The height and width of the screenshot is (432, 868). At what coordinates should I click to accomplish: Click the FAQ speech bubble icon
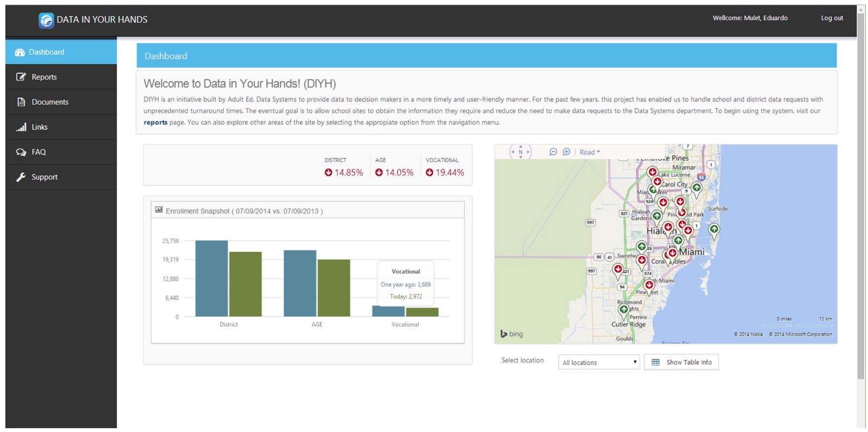[21, 152]
